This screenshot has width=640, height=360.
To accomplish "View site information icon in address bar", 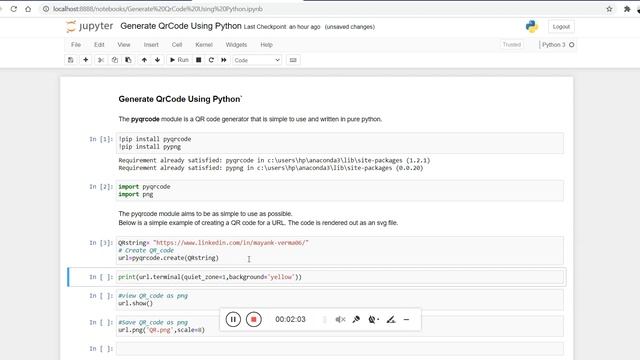I will pyautogui.click(x=46, y=9).
